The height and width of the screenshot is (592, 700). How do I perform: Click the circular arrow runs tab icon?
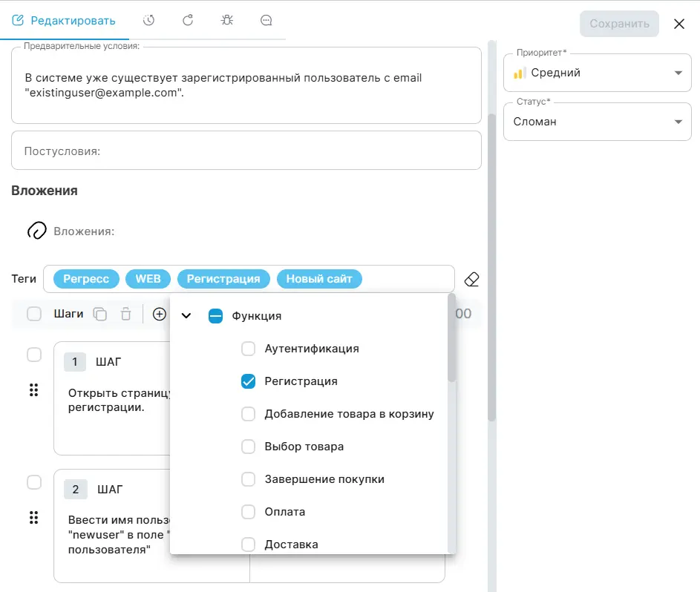(x=188, y=21)
